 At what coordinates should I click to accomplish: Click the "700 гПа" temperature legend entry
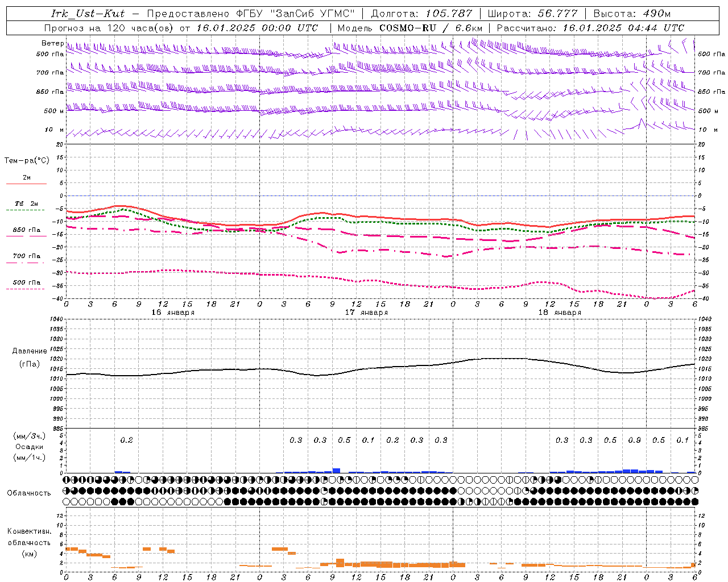[26, 256]
